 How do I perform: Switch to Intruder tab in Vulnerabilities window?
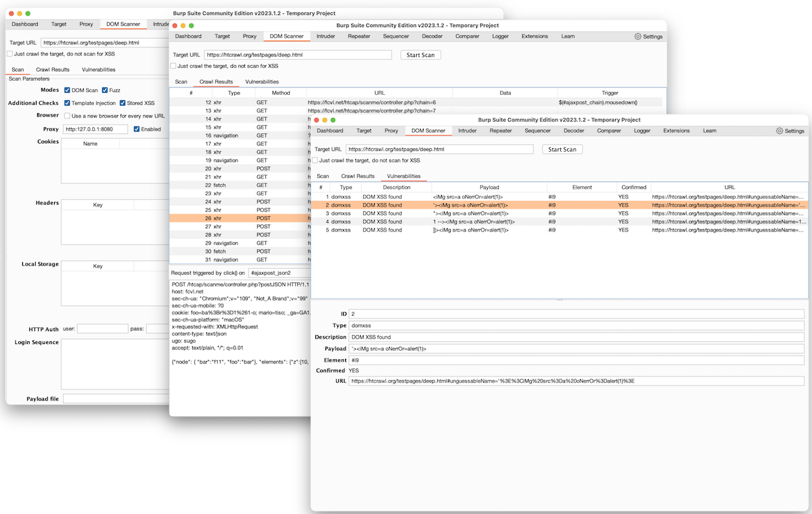[467, 131]
